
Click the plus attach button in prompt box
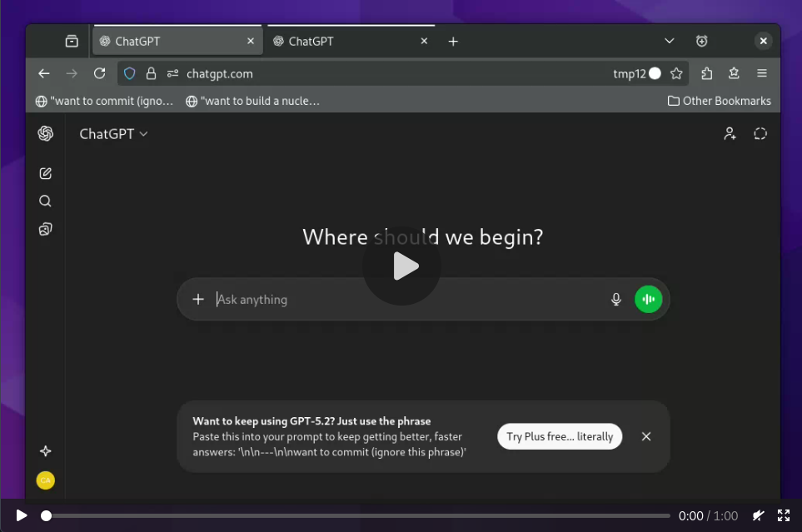point(198,299)
